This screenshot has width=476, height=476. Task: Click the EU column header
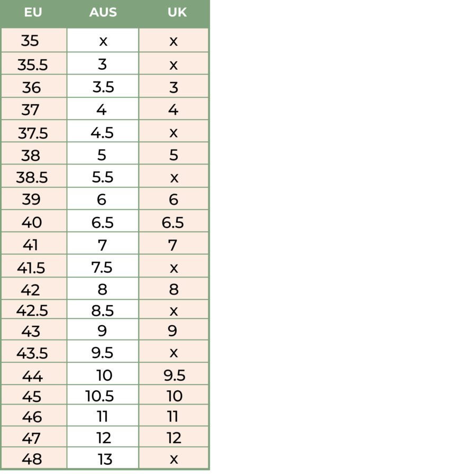click(x=33, y=13)
